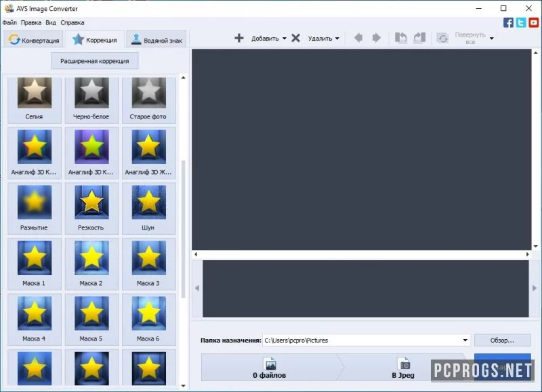Image resolution: width=542 pixels, height=392 pixels.
Task: Click thumbnail strip left arrow
Action: [x=197, y=288]
